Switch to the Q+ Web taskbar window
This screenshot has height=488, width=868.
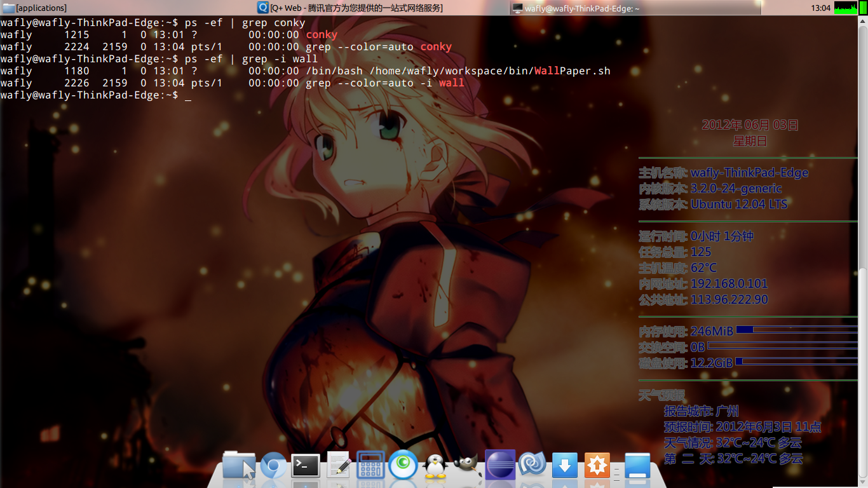[x=383, y=8]
